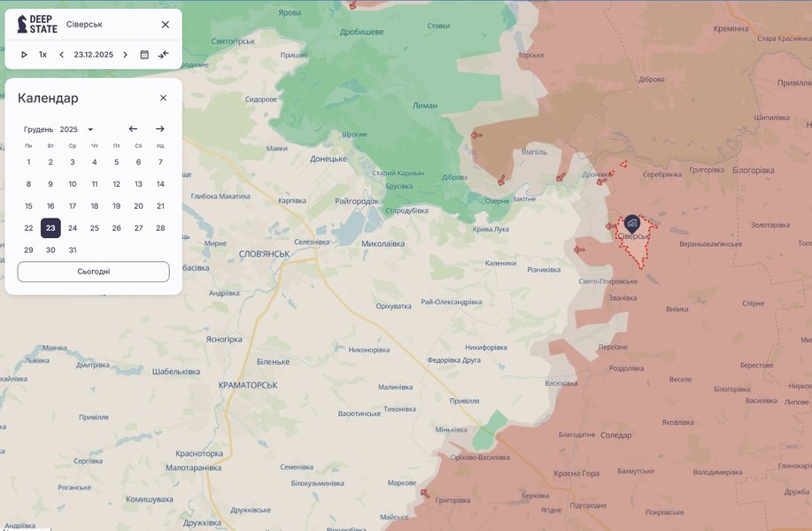Click the Сіверськ map pin marker
The width and height of the screenshot is (812, 531).
[631, 223]
